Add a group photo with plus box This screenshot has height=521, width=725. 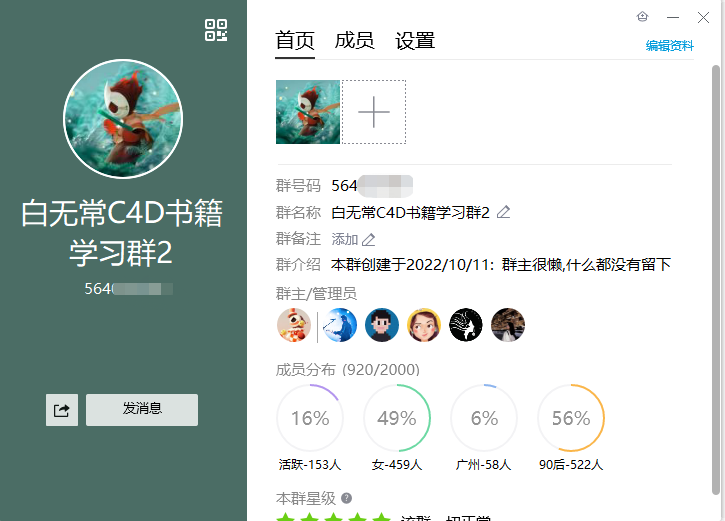point(374,112)
